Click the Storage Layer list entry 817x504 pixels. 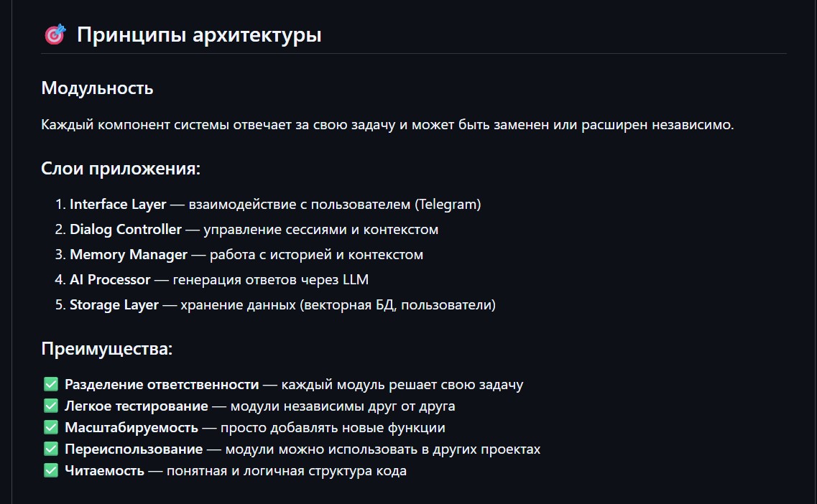coord(114,304)
